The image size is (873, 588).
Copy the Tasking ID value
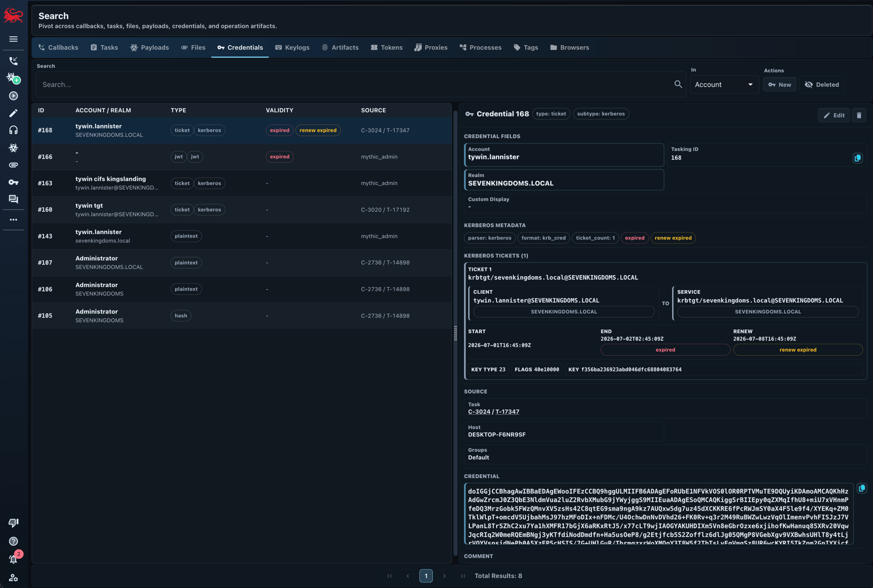[x=857, y=158]
